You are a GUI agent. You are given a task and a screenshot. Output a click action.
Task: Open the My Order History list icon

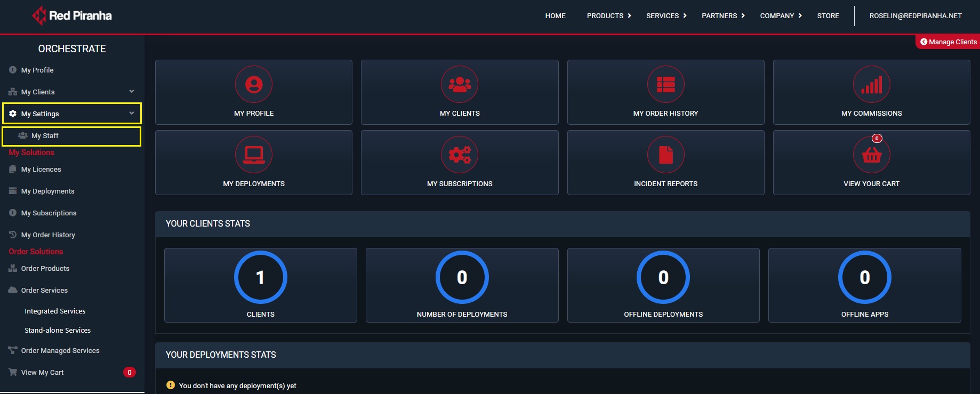[x=665, y=84]
